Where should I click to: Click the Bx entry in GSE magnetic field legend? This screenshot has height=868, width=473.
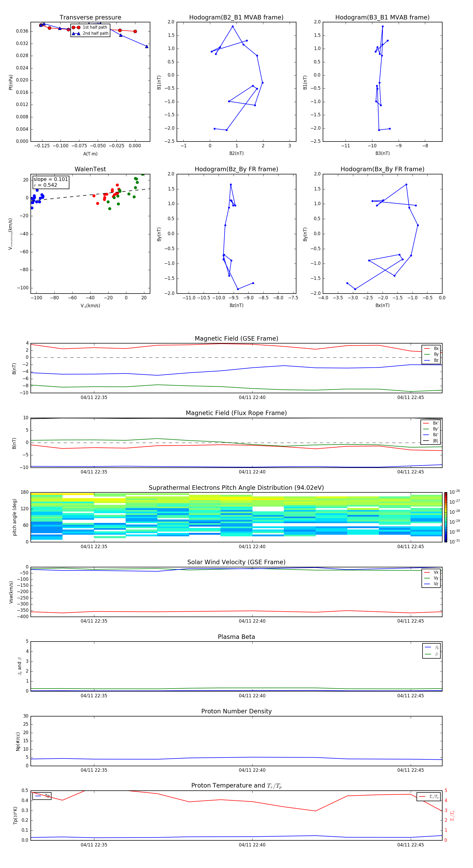[431, 349]
